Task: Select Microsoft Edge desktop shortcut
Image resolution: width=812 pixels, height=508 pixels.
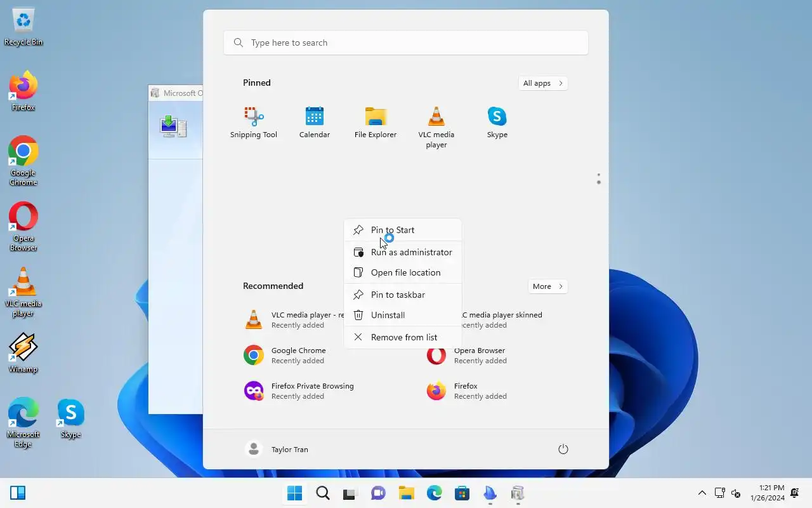Action: pos(23,423)
